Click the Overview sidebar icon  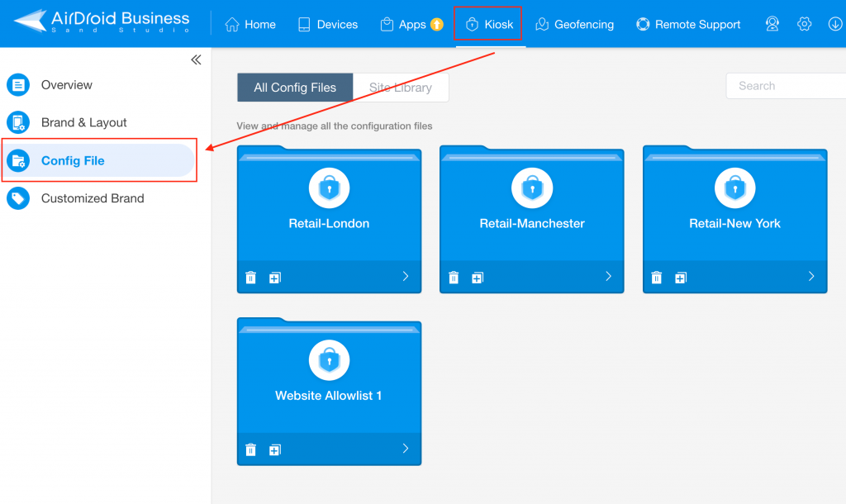coord(18,85)
